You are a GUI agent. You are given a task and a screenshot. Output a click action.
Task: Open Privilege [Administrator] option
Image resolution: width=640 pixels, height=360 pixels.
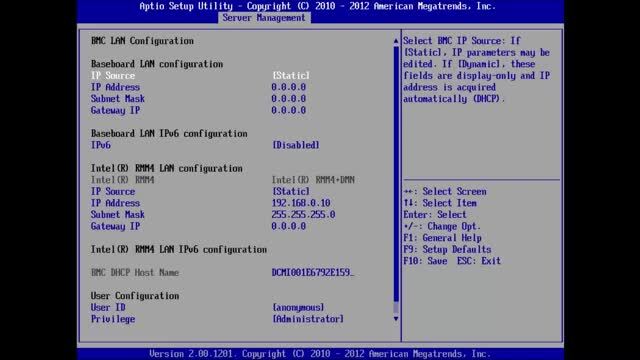(308, 319)
